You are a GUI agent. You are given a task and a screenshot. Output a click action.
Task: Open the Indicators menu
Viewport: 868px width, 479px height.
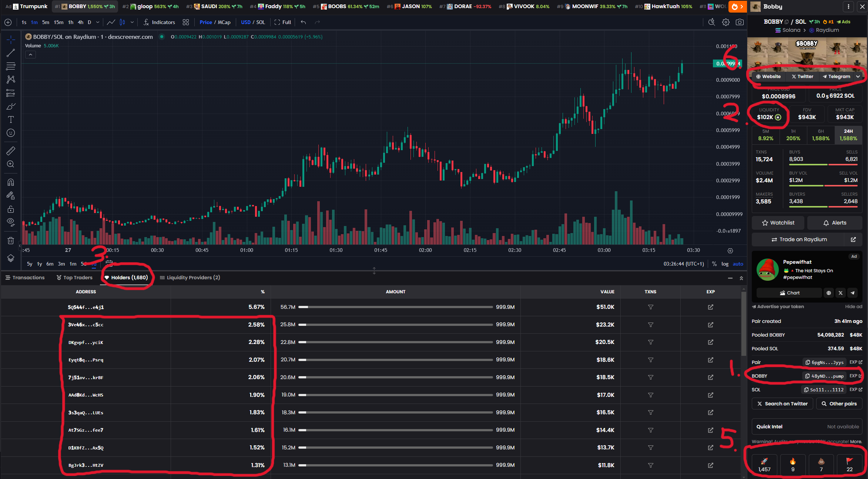pos(159,22)
